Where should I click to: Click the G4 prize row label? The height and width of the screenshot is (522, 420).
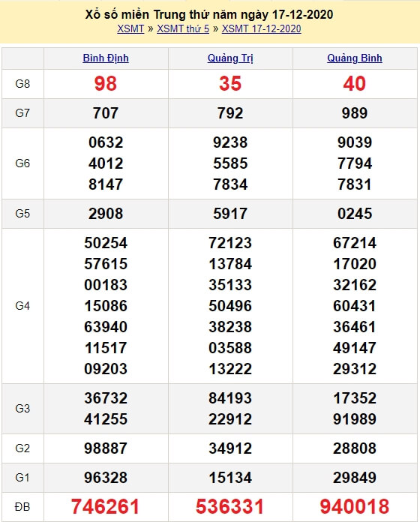pyautogui.click(x=22, y=305)
